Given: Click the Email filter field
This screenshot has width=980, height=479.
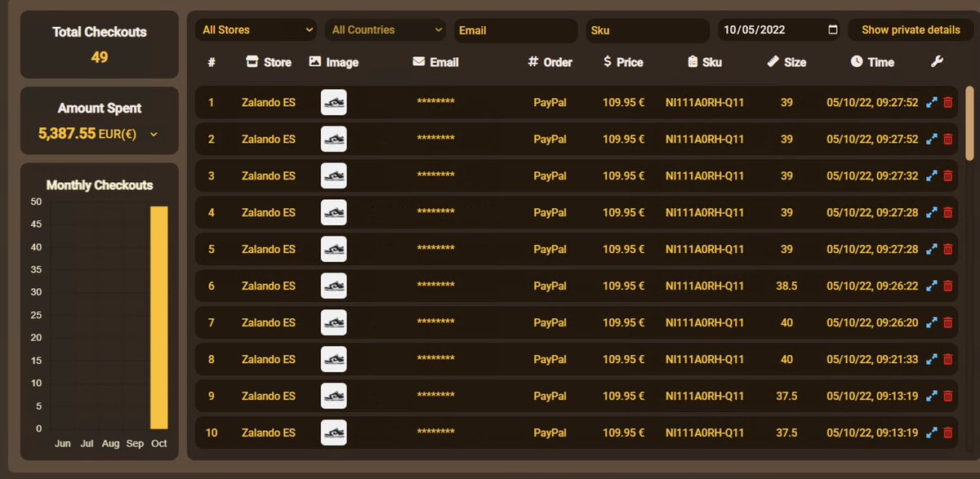Looking at the screenshot, I should click(515, 30).
